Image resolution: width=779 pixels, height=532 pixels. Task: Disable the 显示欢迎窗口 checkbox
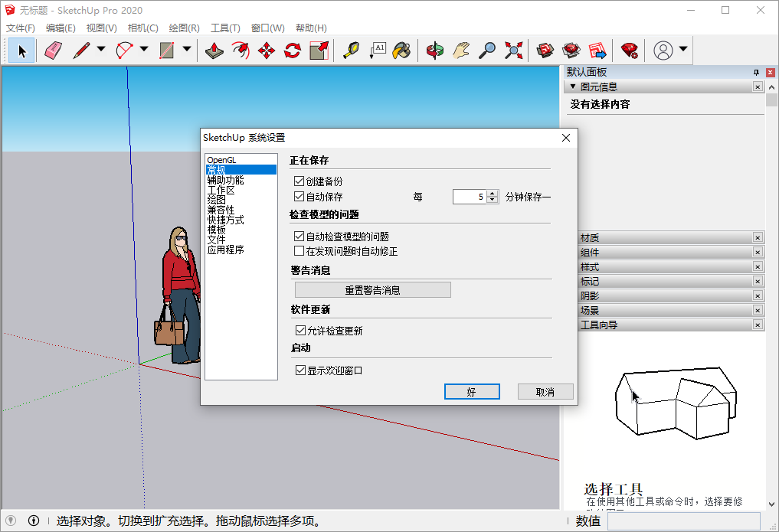[x=299, y=369]
